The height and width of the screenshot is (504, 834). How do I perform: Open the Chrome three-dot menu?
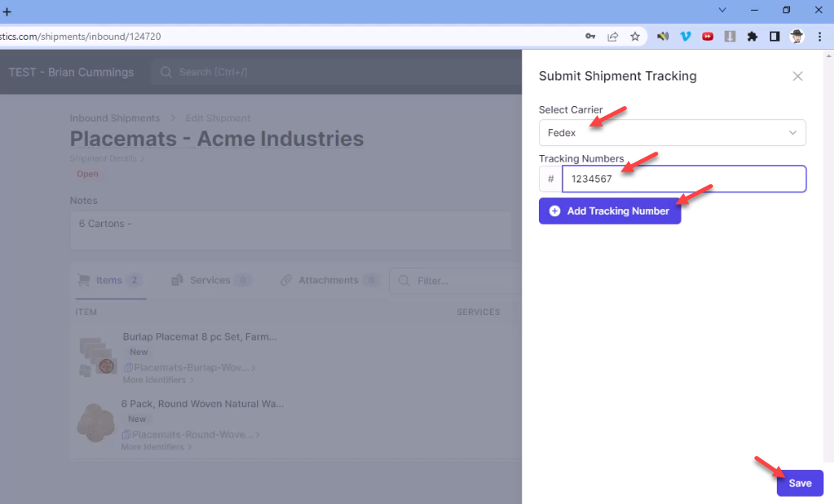point(820,36)
